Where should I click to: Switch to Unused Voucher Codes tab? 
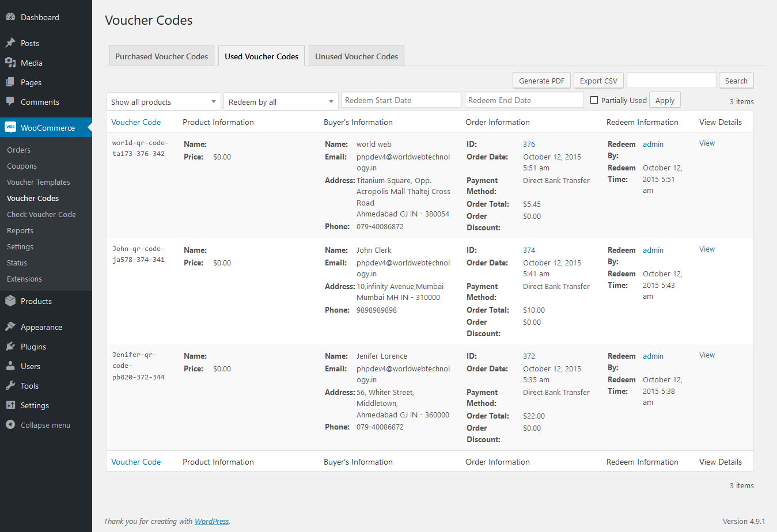click(357, 56)
